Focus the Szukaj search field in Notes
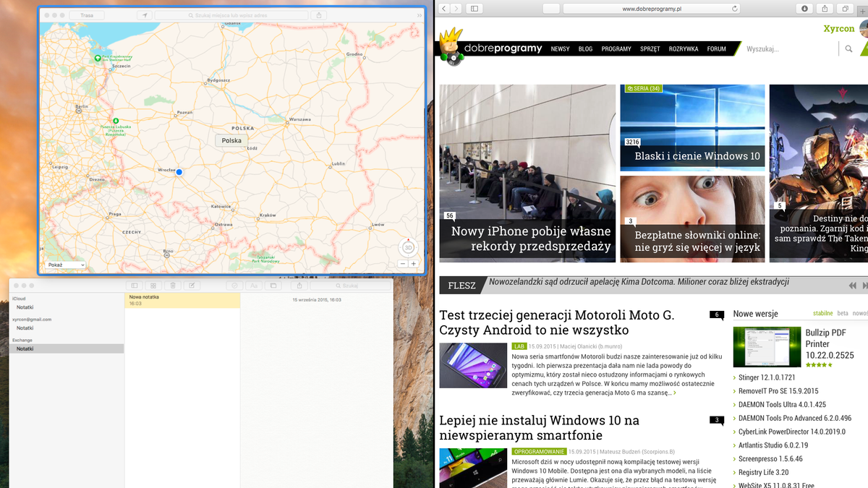The image size is (868, 488). click(349, 286)
